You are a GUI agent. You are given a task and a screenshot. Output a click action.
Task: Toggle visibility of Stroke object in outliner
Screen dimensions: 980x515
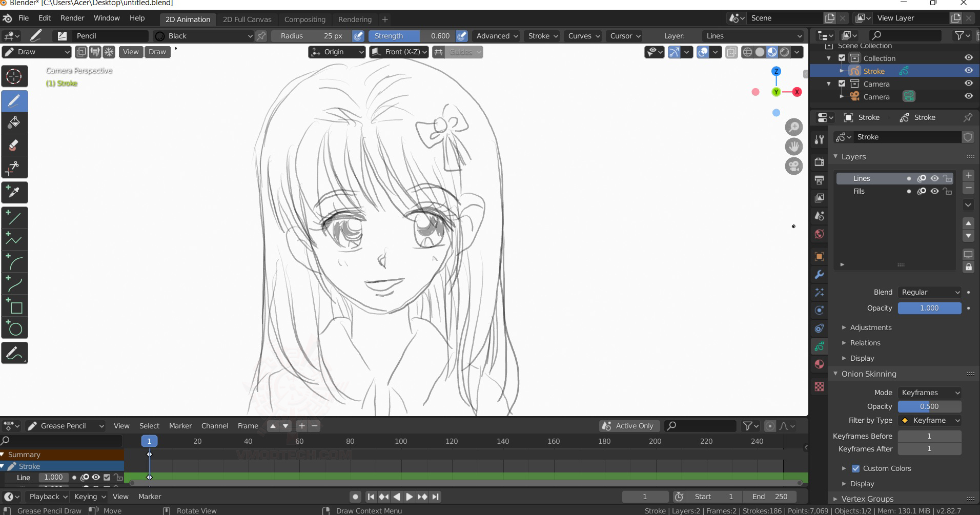point(968,71)
